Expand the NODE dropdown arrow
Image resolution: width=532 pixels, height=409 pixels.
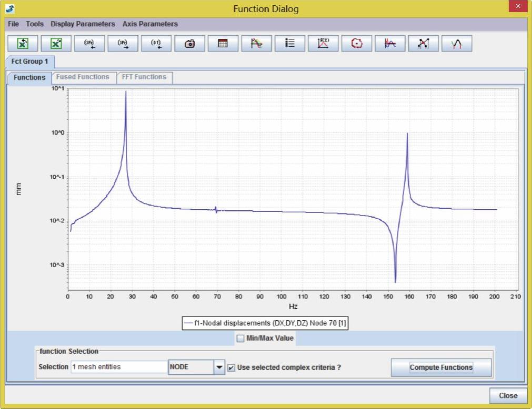[x=219, y=367]
